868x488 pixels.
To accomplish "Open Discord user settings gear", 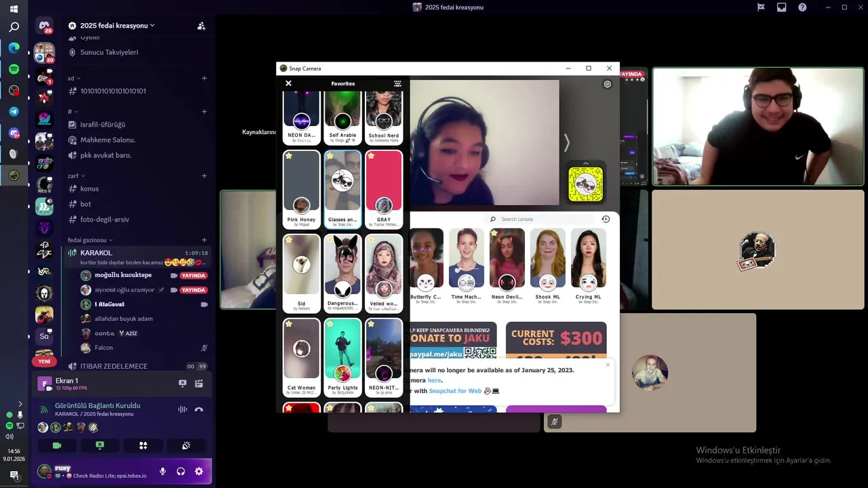I will tap(199, 471).
